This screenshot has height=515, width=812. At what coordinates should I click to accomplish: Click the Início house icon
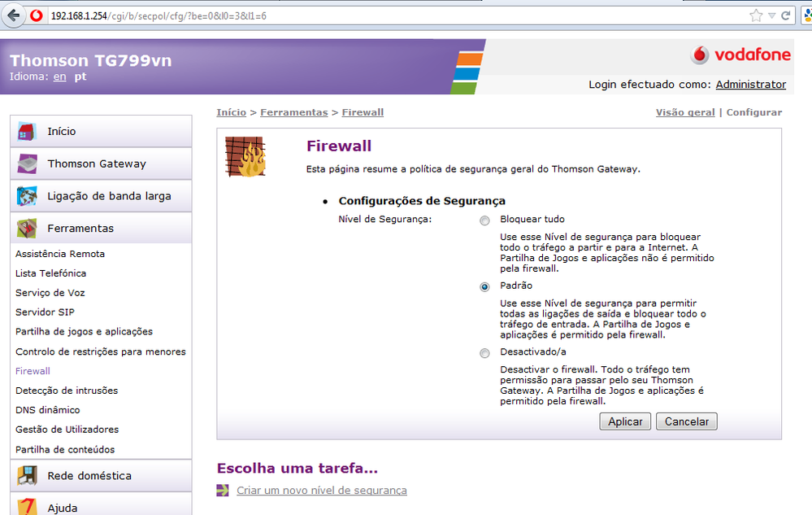click(x=27, y=131)
